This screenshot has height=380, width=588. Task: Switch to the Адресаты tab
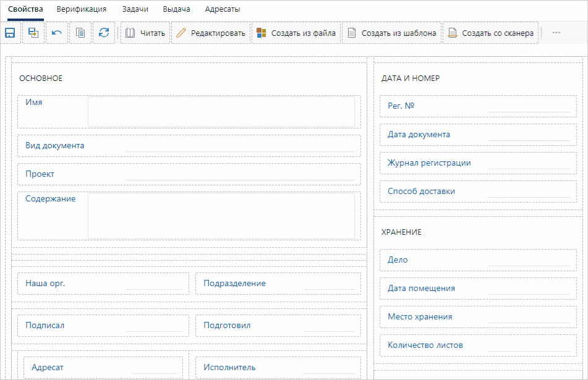click(x=223, y=9)
